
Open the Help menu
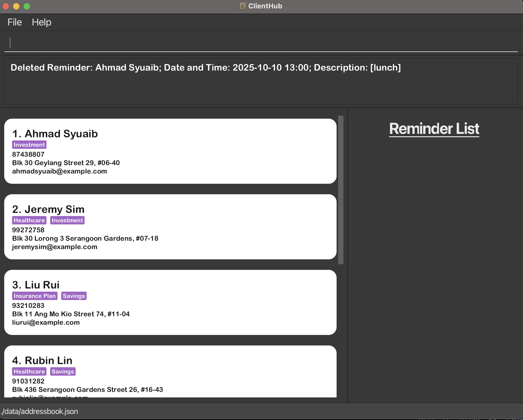coord(41,22)
